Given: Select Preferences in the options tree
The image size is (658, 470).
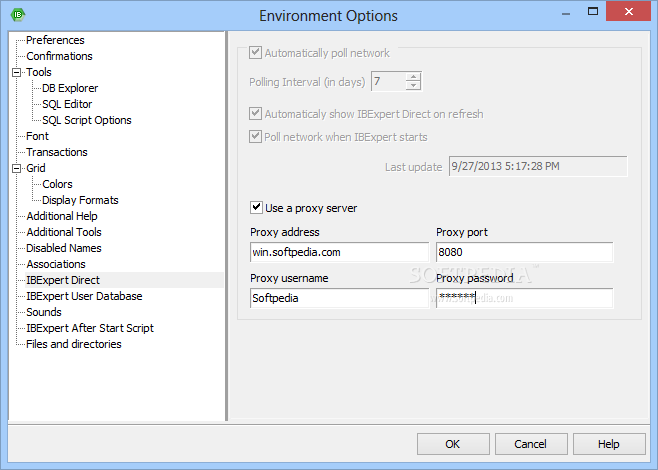Looking at the screenshot, I should [x=55, y=40].
